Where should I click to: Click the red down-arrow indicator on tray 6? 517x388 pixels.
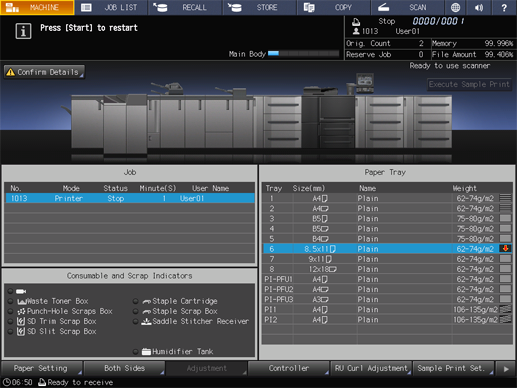pyautogui.click(x=505, y=249)
